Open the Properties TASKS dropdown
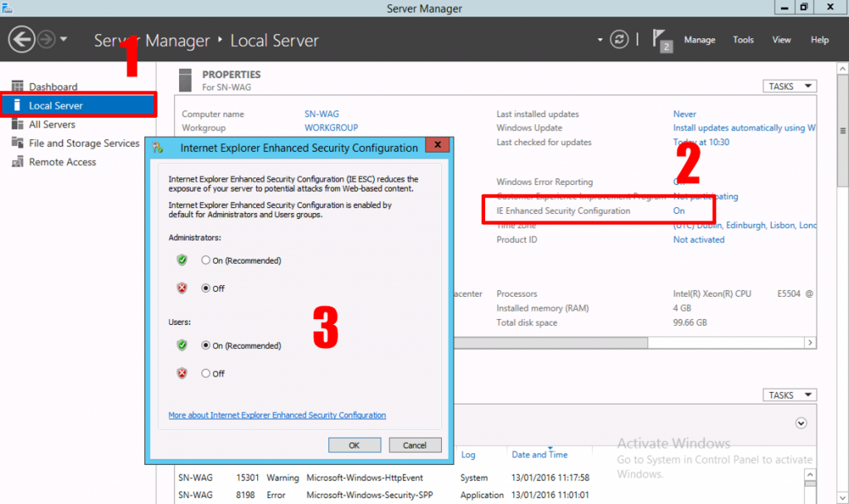The height and width of the screenshot is (504, 849). [x=788, y=86]
